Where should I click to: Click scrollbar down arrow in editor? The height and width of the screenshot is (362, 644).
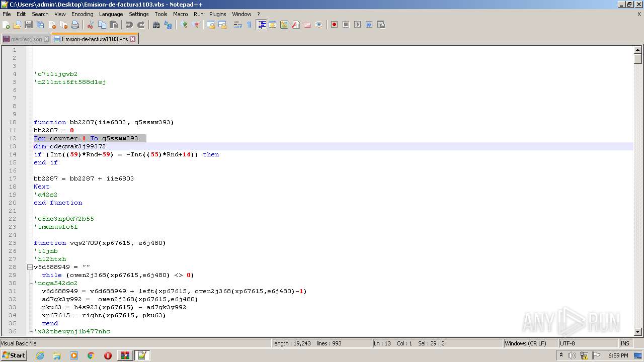[638, 331]
